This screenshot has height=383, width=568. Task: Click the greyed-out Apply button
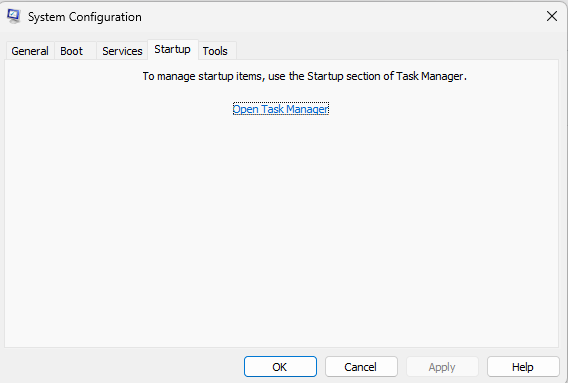[442, 367]
